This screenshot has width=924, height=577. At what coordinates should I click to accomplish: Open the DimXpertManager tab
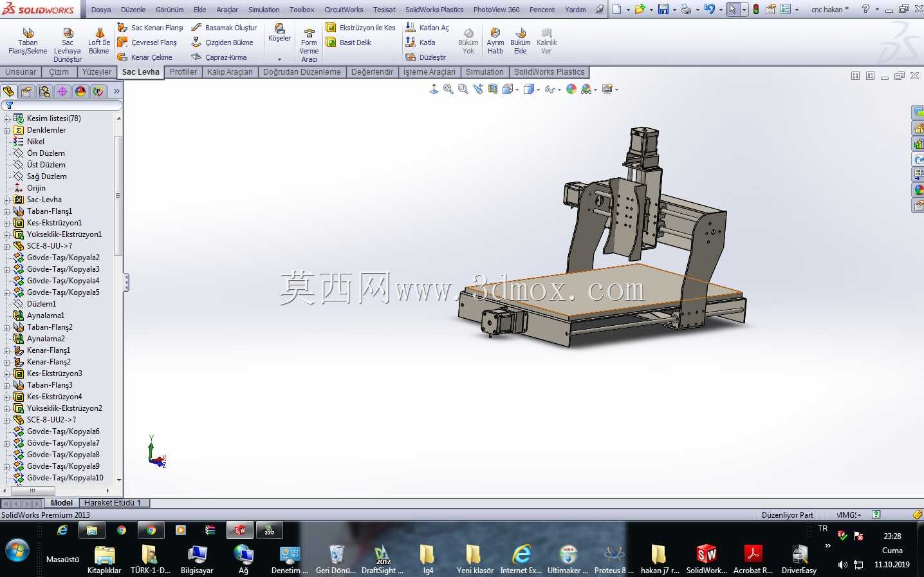(x=62, y=91)
